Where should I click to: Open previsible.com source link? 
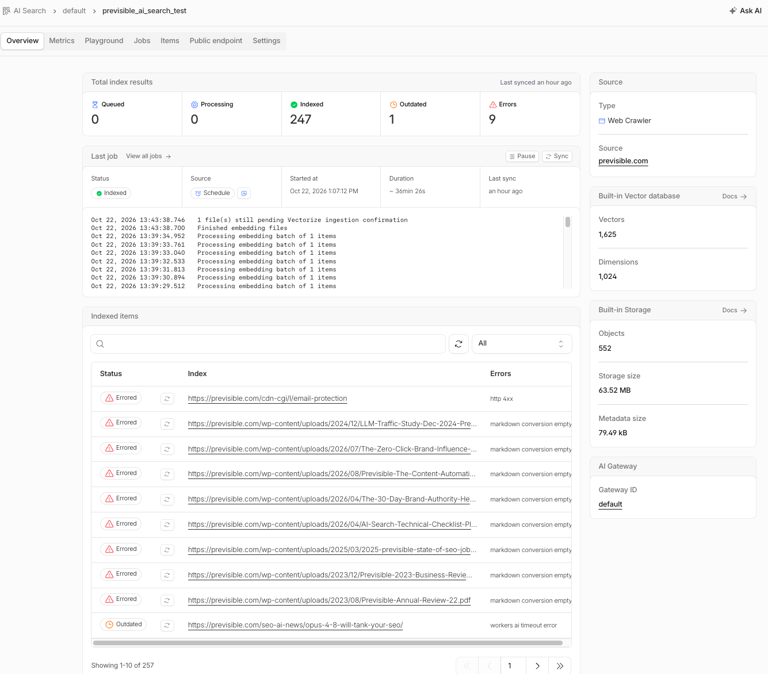[x=623, y=161]
